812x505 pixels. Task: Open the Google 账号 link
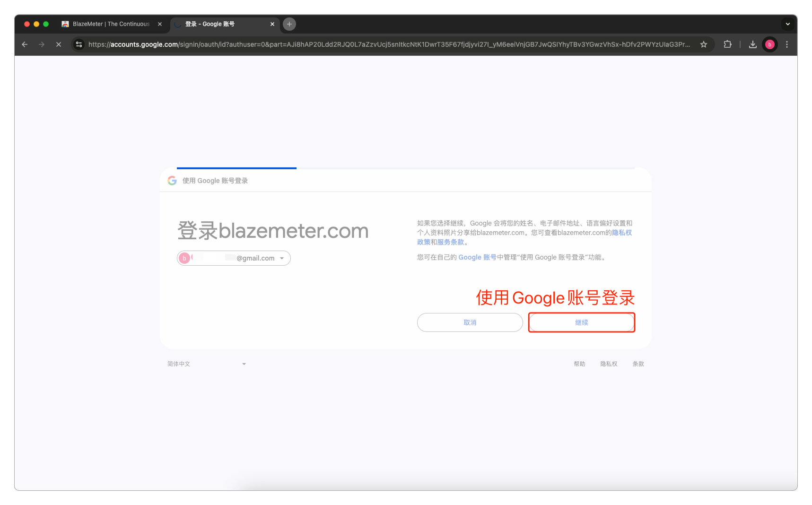(477, 257)
